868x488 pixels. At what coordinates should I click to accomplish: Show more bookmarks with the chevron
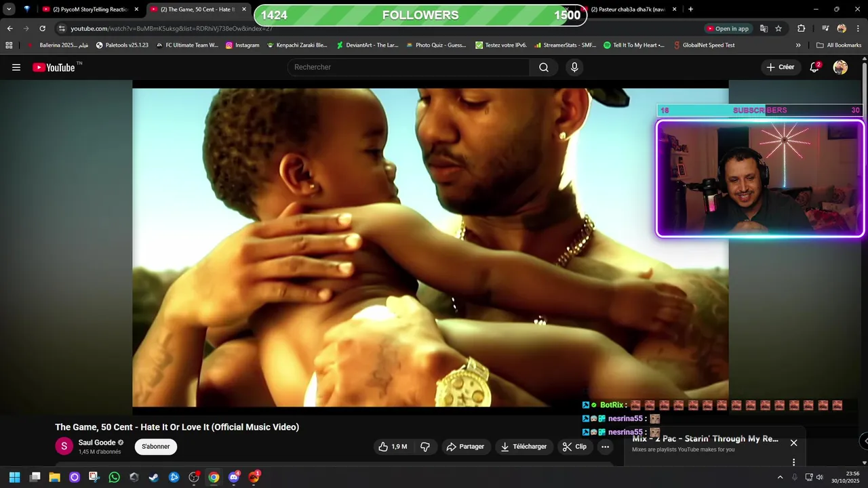tap(798, 45)
